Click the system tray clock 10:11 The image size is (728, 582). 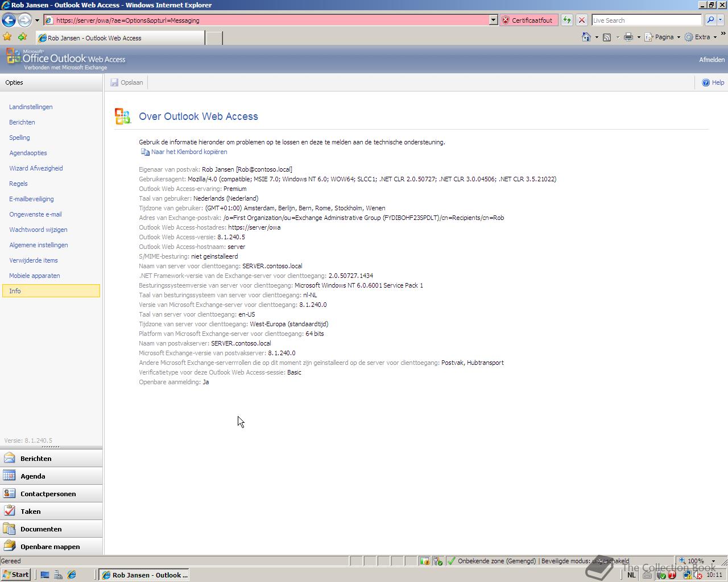click(x=714, y=575)
